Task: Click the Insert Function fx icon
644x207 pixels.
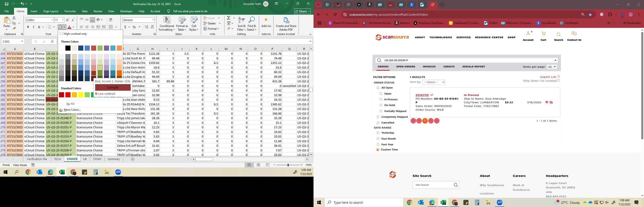Action: (x=52, y=41)
